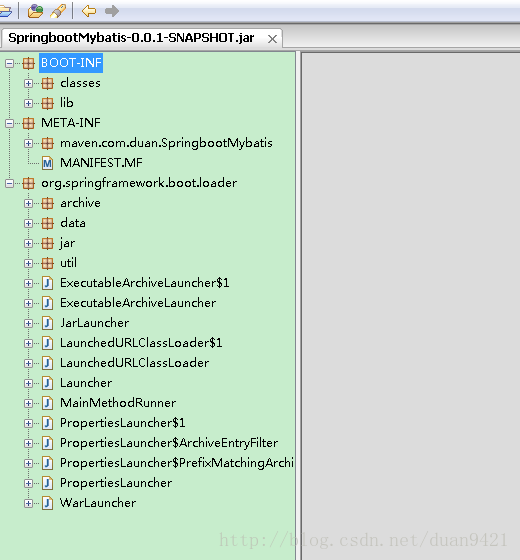Viewport: 520px width, 560px height.
Task: Open the ExecutableArchiveLauncher class
Action: pyautogui.click(x=138, y=303)
